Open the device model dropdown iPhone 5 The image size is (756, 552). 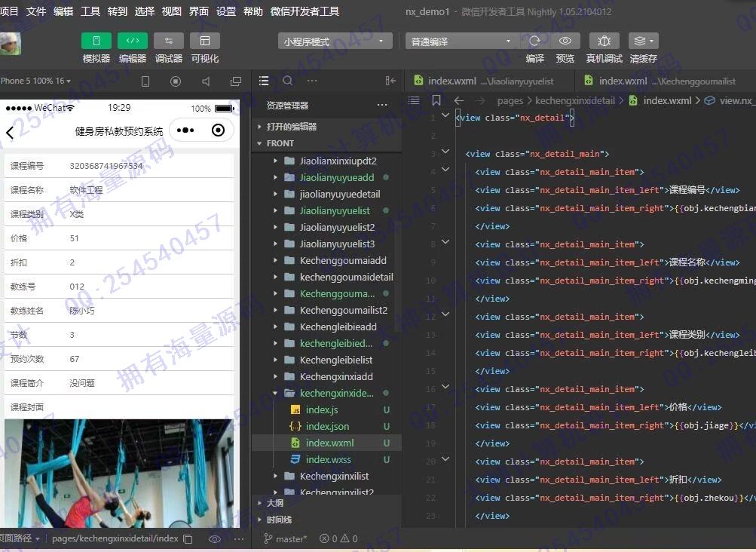click(35, 81)
